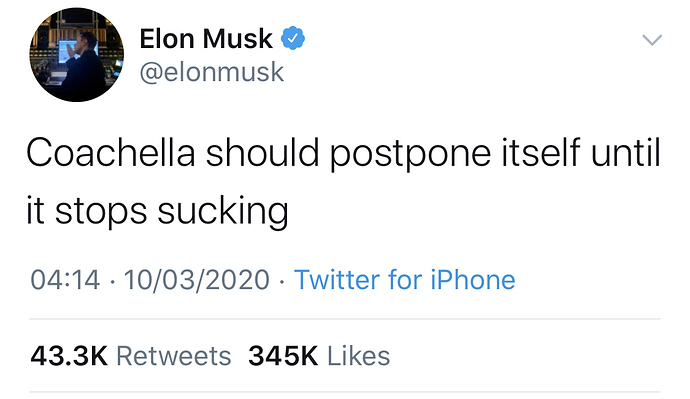Select the Elon Musk display name
This screenshot has width=690, height=399.
(x=206, y=39)
